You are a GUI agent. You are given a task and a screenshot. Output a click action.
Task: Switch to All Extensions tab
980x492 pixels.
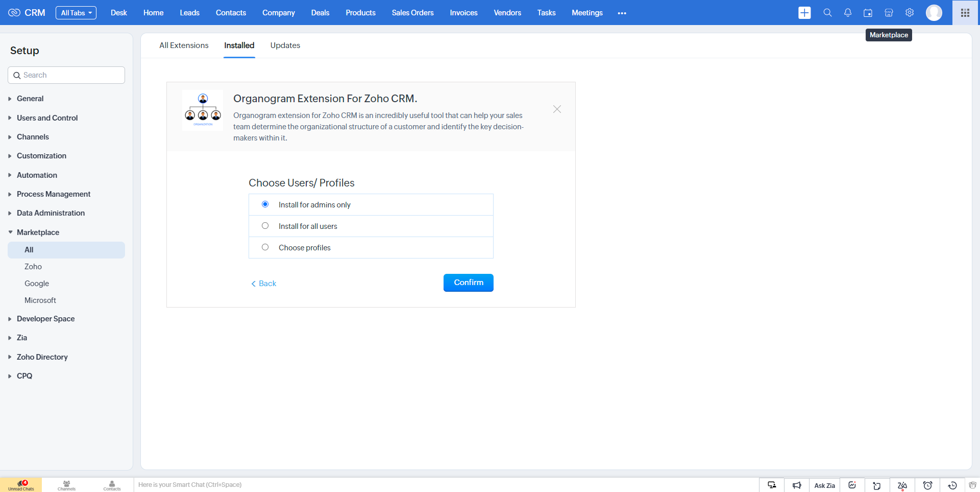pyautogui.click(x=184, y=45)
